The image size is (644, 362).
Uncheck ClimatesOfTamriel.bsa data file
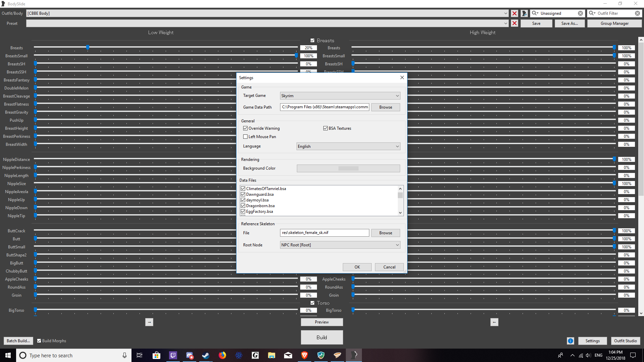[x=243, y=189]
